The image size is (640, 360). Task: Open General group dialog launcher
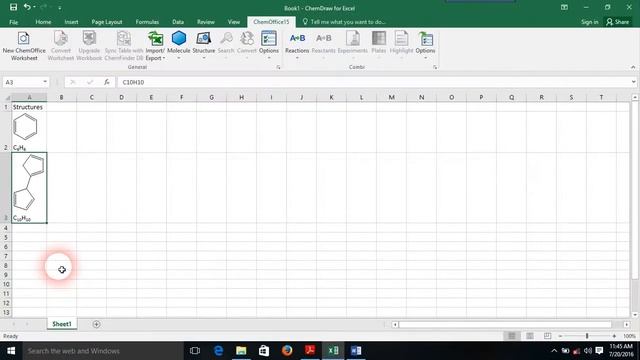click(x=278, y=67)
